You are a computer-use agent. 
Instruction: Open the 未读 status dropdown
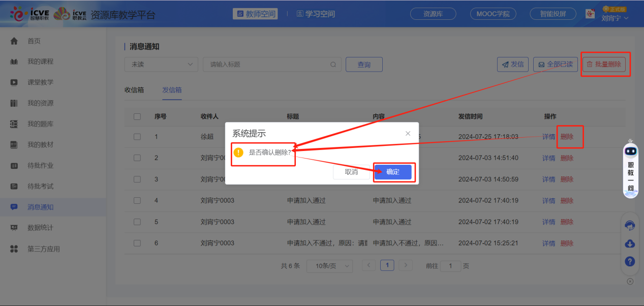click(x=161, y=65)
